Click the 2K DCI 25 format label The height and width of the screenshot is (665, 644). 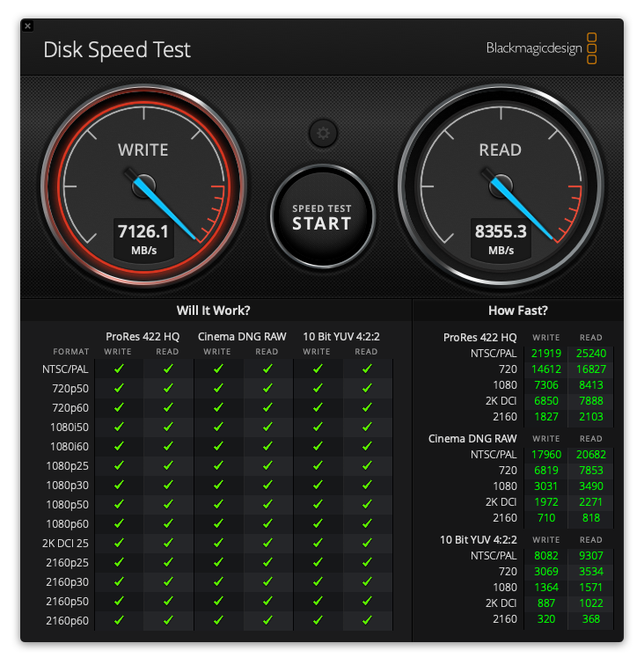[65, 544]
